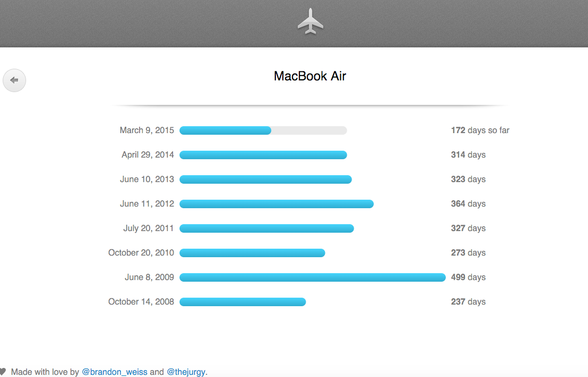Click the MacBook Air page title
This screenshot has width=588, height=377.
tap(310, 76)
